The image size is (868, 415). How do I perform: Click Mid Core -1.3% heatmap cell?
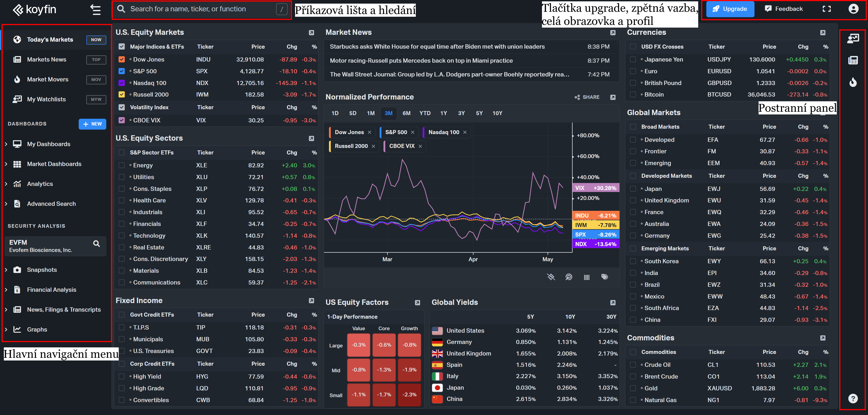pos(384,370)
